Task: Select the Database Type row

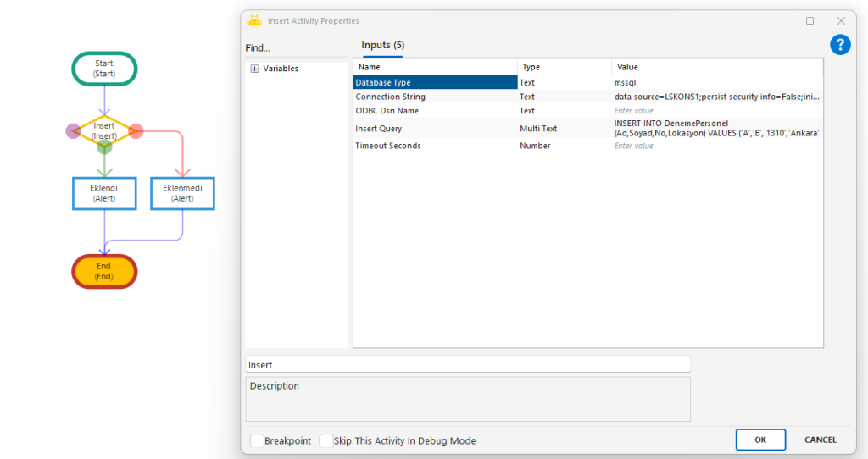Action: coord(435,83)
